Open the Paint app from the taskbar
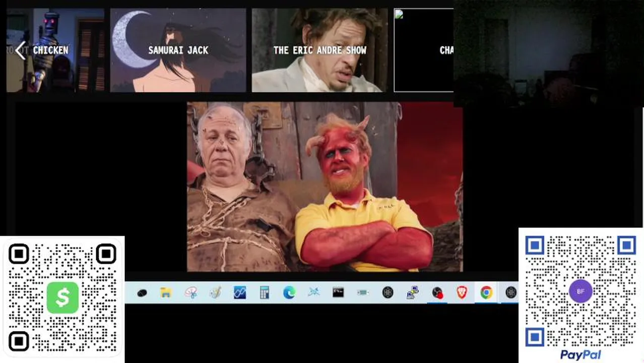The image size is (644, 363). pos(215,292)
